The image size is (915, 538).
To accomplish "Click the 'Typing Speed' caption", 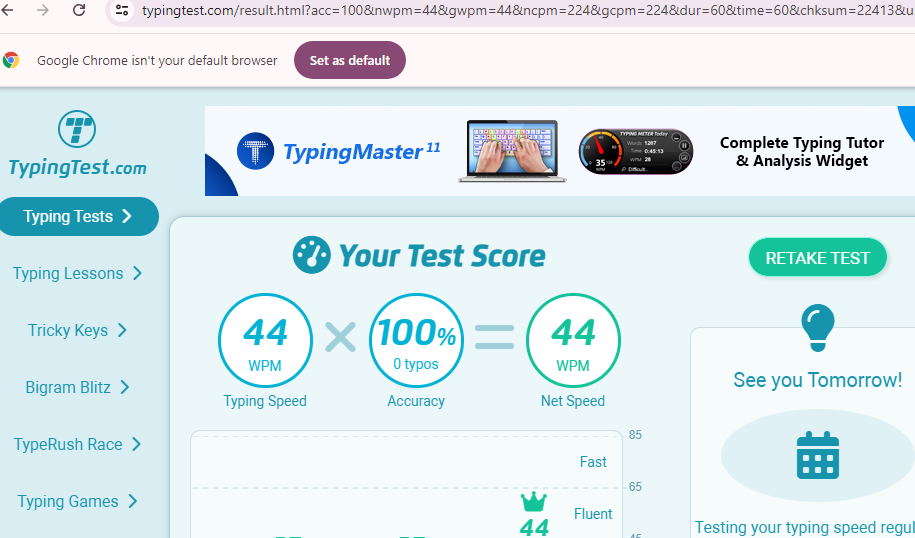I will tap(265, 401).
